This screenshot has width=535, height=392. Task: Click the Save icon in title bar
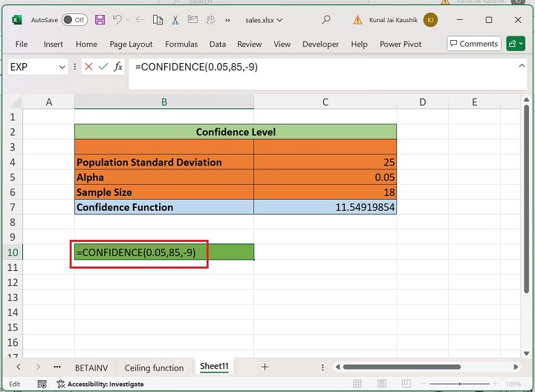pos(100,20)
